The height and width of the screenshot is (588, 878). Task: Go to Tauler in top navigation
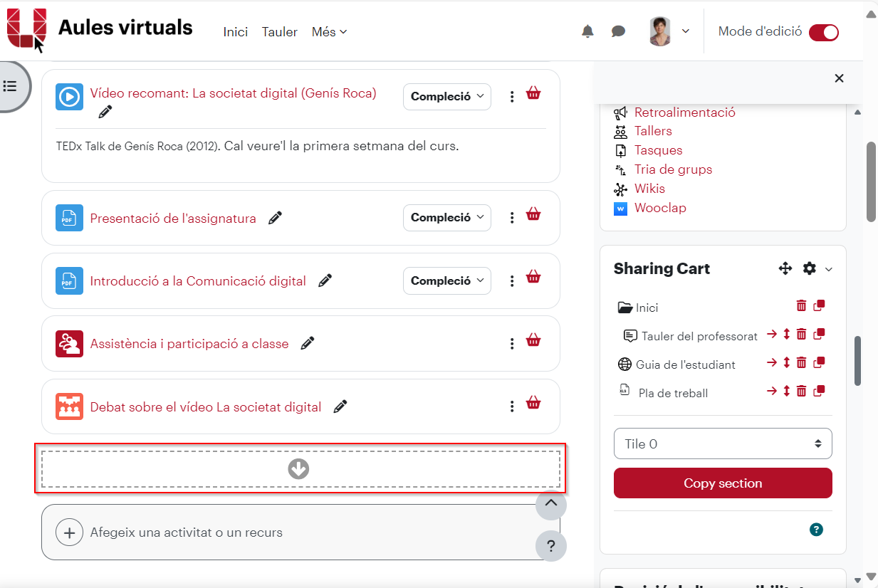[280, 32]
